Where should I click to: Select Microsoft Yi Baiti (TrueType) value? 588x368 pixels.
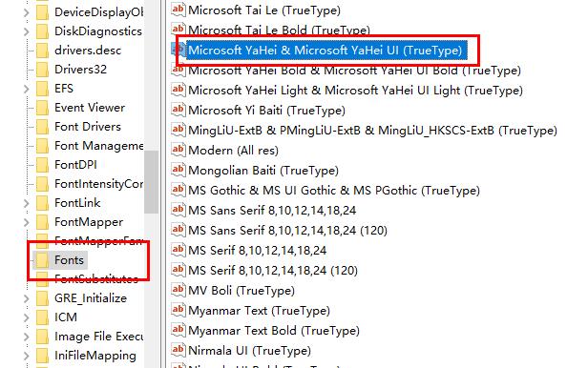click(x=266, y=110)
